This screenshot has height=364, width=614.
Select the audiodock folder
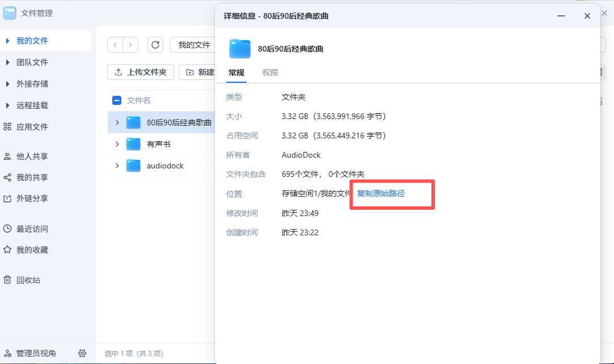[x=165, y=166]
